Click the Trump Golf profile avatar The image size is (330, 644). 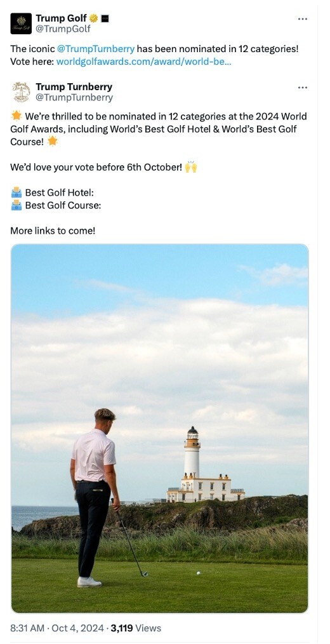click(21, 23)
